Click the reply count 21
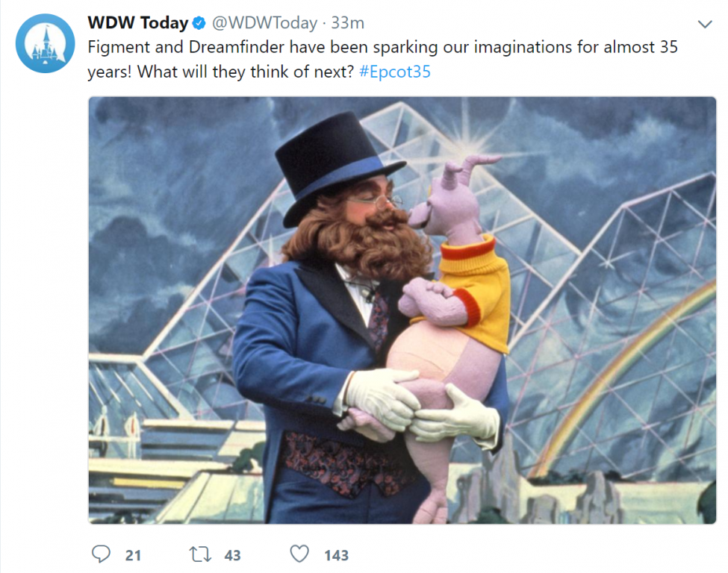 (133, 555)
